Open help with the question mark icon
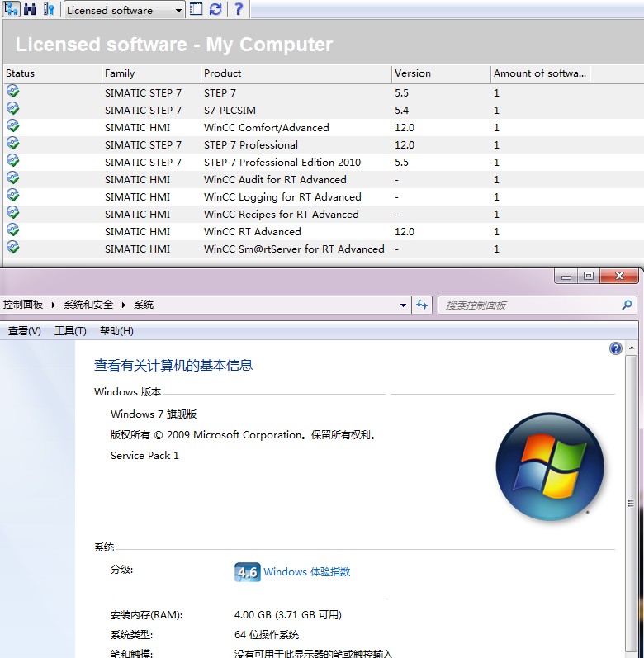 (x=238, y=9)
